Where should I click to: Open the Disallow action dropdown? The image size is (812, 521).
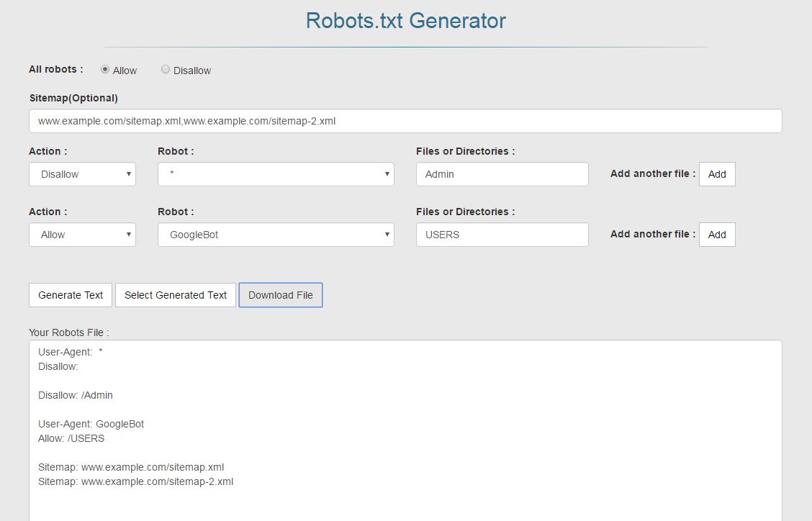pyautogui.click(x=82, y=174)
